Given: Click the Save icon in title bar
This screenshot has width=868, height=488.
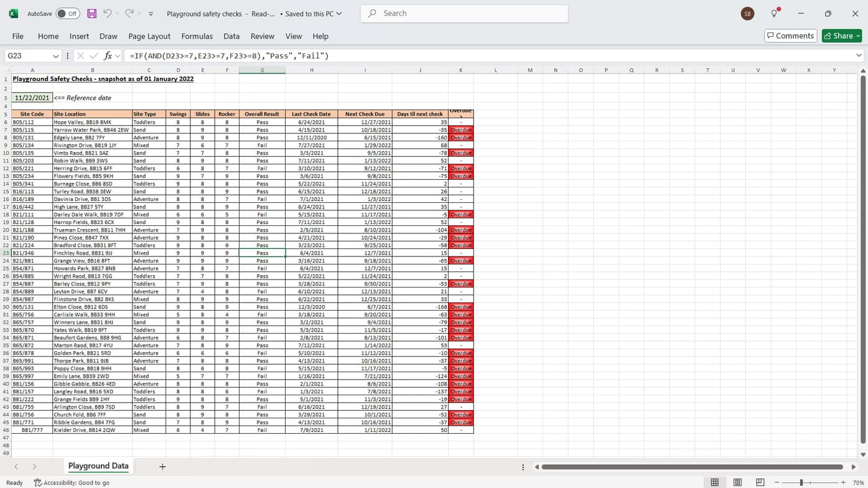Looking at the screenshot, I should [x=91, y=14].
